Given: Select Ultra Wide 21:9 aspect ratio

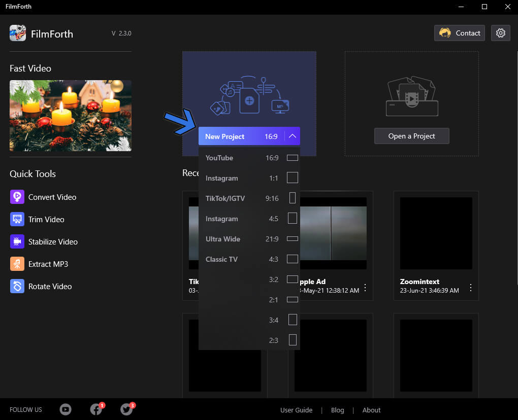Looking at the screenshot, I should 249,239.
